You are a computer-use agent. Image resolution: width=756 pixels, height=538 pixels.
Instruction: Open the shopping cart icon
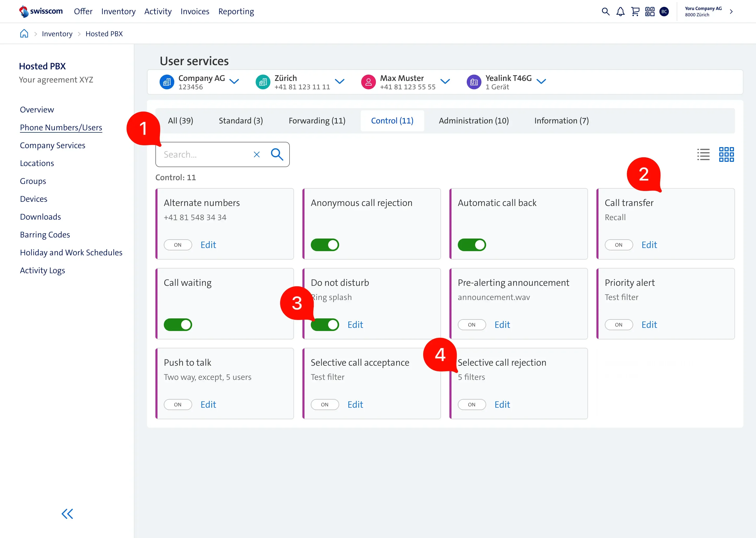click(x=635, y=11)
